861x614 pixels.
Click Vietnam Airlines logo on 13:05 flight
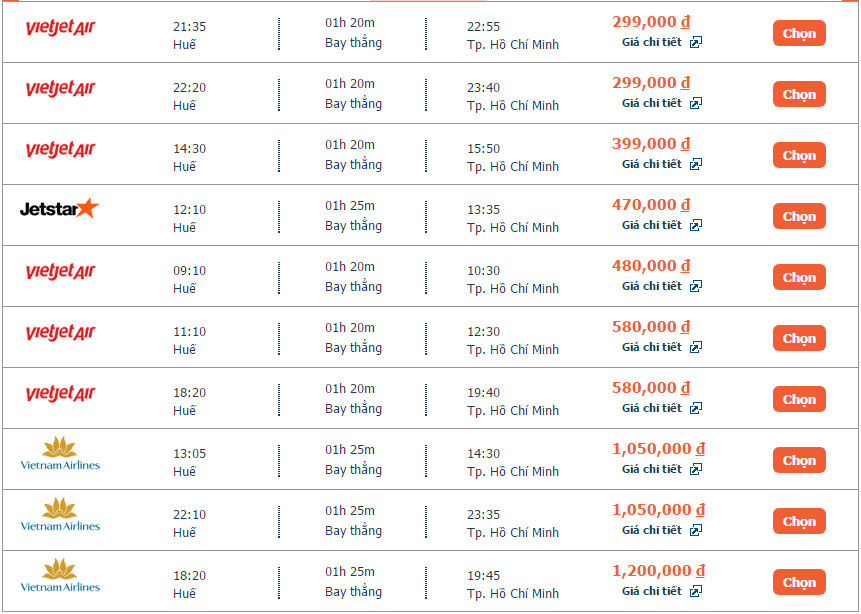pyautogui.click(x=60, y=453)
